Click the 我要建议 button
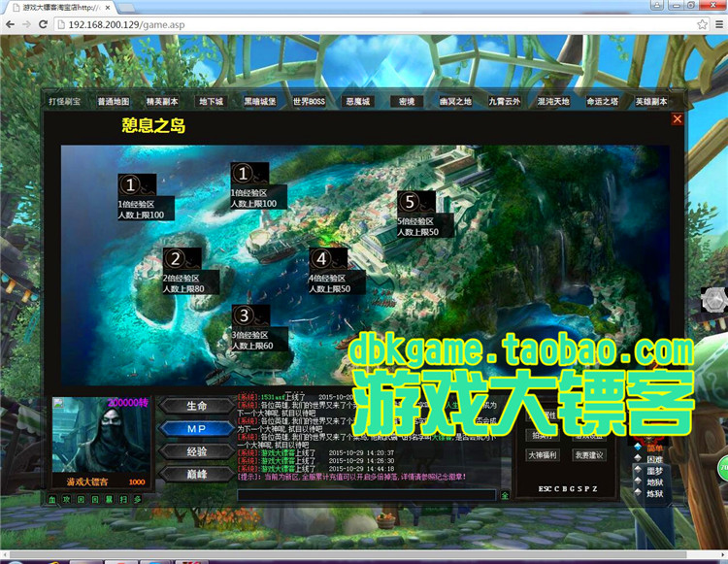 pyautogui.click(x=589, y=455)
